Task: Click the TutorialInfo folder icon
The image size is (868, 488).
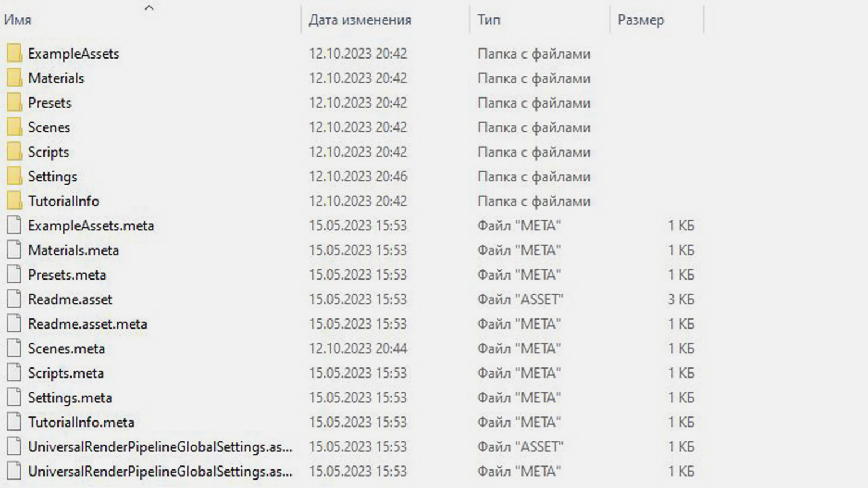Action: click(15, 201)
